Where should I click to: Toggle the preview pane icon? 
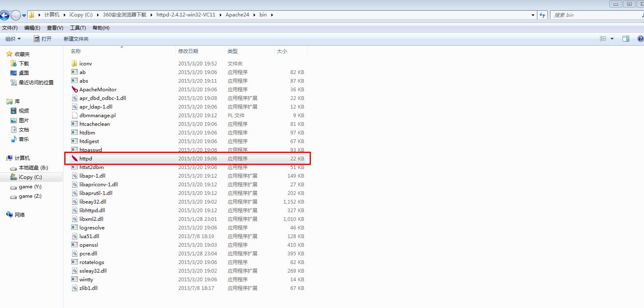625,39
